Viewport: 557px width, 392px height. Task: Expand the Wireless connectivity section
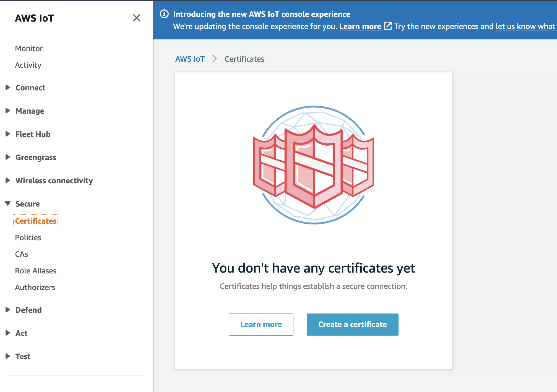tap(8, 181)
